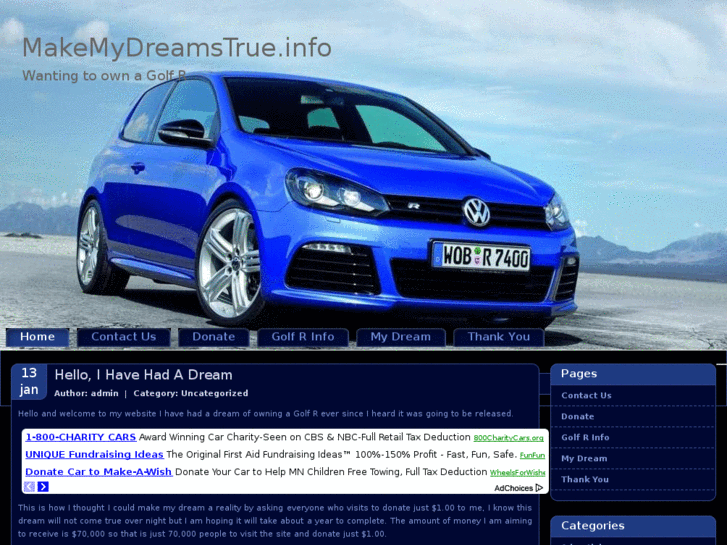Click the Categories sidebar heading
The width and height of the screenshot is (727, 545).
pos(593,526)
